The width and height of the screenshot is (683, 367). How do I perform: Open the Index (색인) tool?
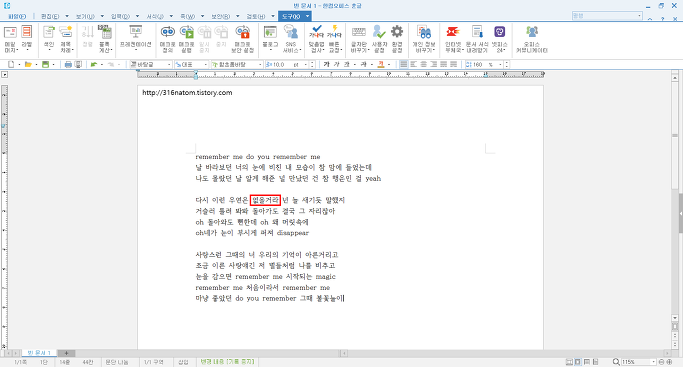[x=49, y=39]
